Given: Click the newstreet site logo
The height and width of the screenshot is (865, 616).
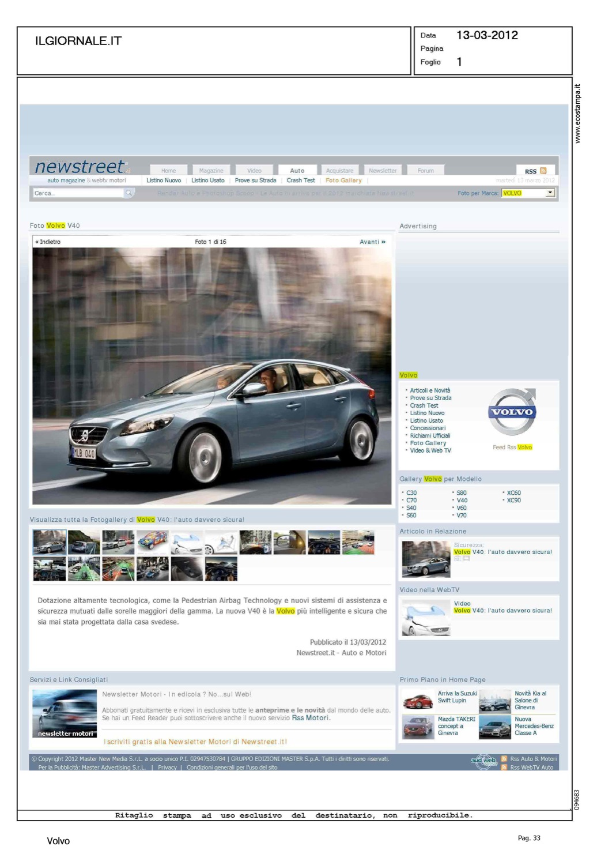Looking at the screenshot, I should (x=80, y=167).
